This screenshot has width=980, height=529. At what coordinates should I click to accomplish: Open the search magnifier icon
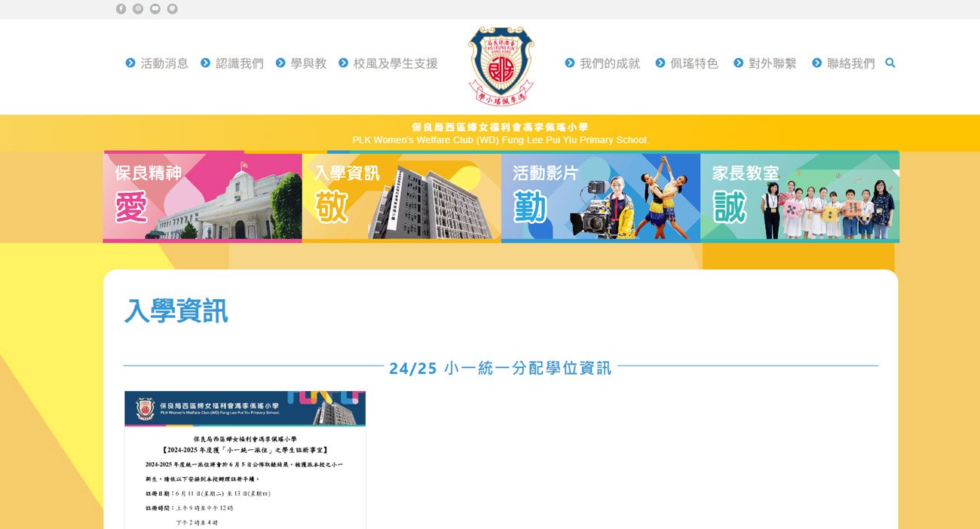point(890,63)
